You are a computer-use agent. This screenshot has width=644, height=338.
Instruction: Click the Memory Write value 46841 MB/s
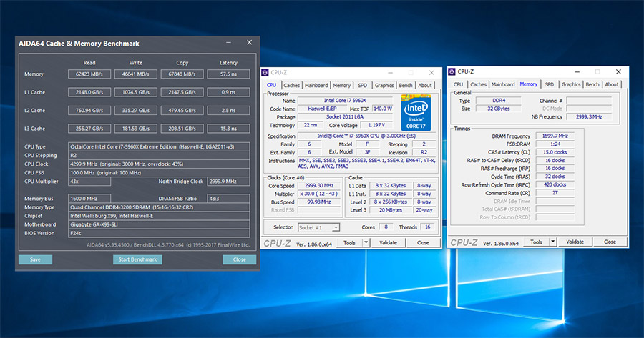[x=135, y=74]
